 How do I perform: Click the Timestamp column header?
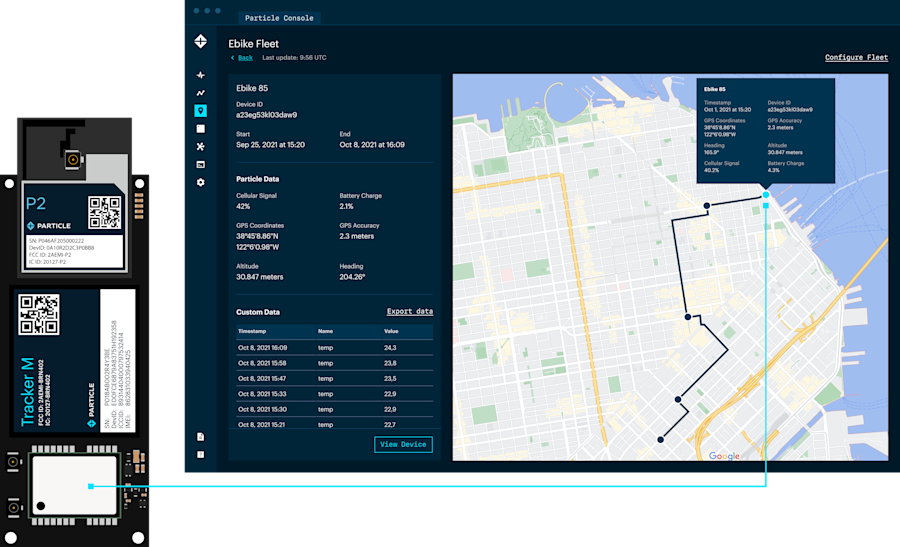coord(252,331)
